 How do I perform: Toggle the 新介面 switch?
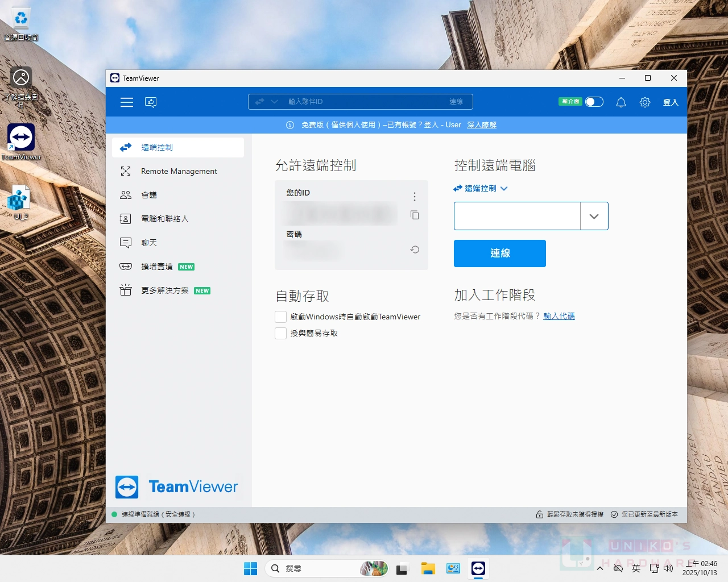(x=594, y=102)
